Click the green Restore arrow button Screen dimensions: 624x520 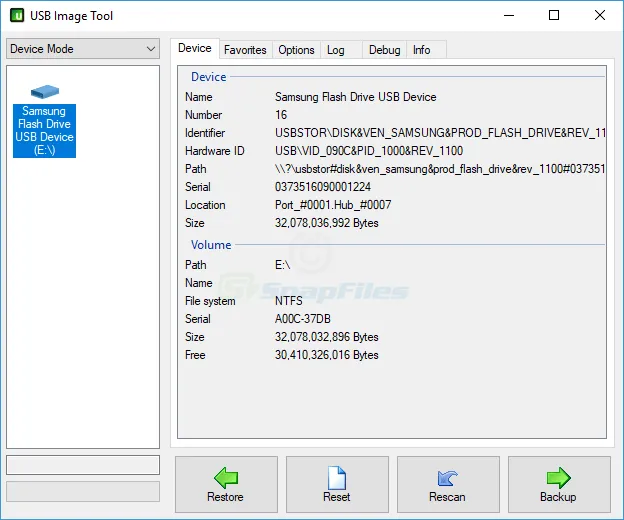click(226, 484)
